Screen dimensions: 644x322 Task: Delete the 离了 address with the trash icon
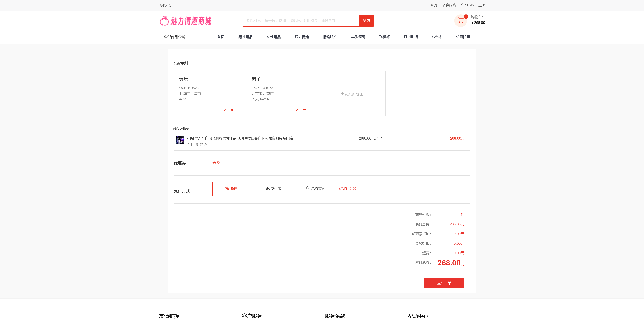tap(305, 110)
